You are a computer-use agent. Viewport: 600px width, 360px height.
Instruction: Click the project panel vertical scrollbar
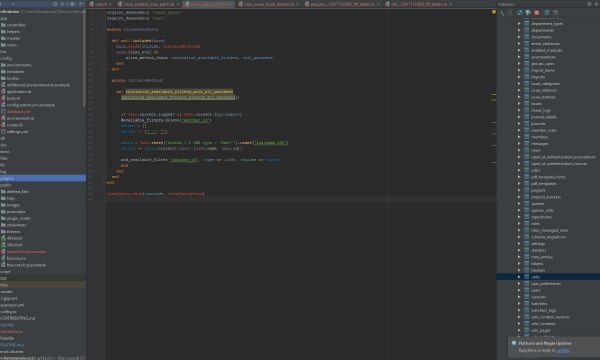[x=84, y=57]
